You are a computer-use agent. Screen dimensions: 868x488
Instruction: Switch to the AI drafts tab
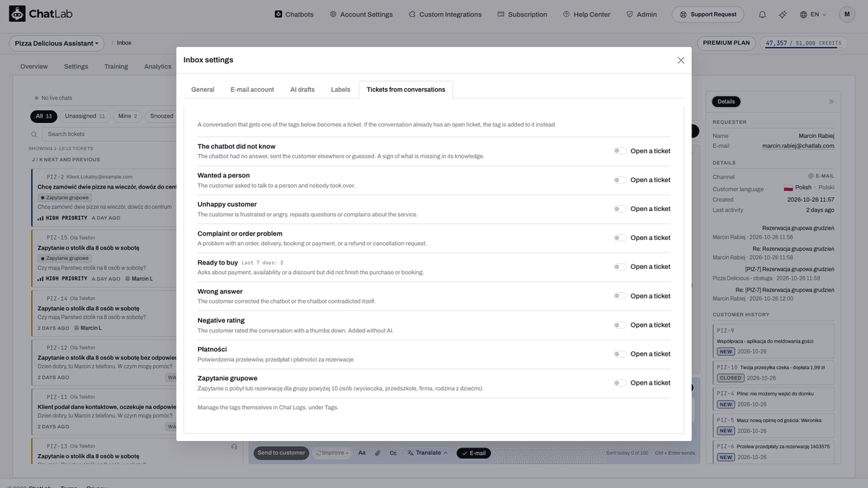[x=302, y=90]
